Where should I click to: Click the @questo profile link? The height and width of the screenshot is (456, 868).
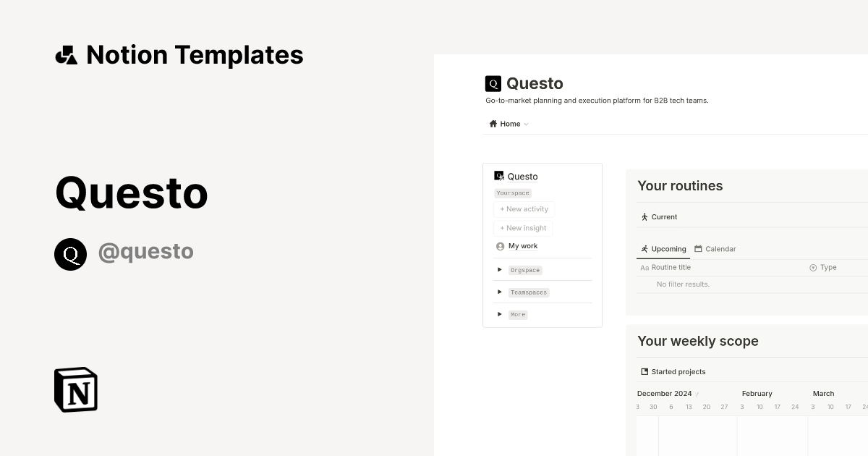point(146,251)
